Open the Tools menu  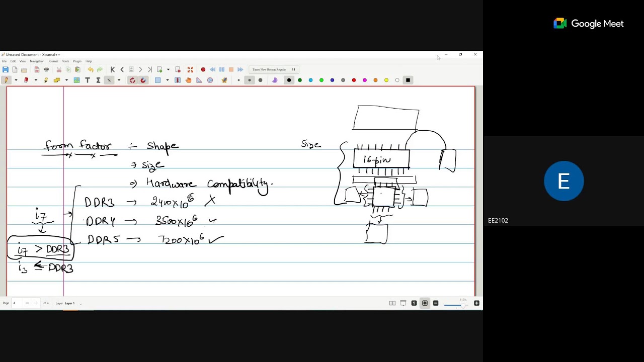point(65,61)
